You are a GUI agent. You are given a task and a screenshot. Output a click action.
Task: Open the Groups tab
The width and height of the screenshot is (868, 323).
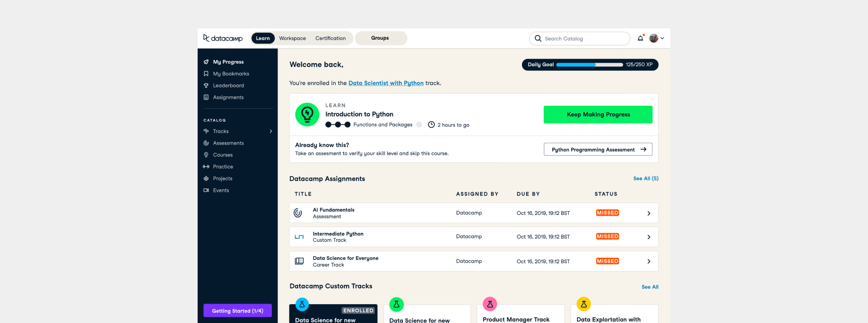click(381, 38)
